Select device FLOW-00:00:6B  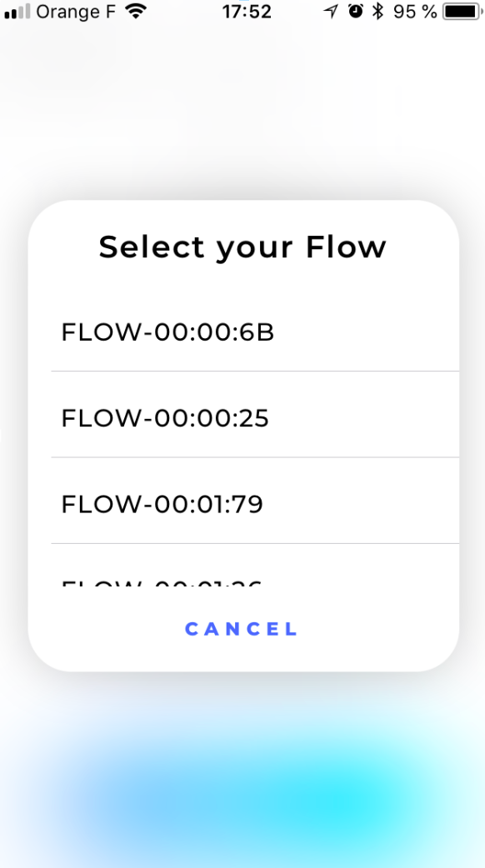click(255, 332)
